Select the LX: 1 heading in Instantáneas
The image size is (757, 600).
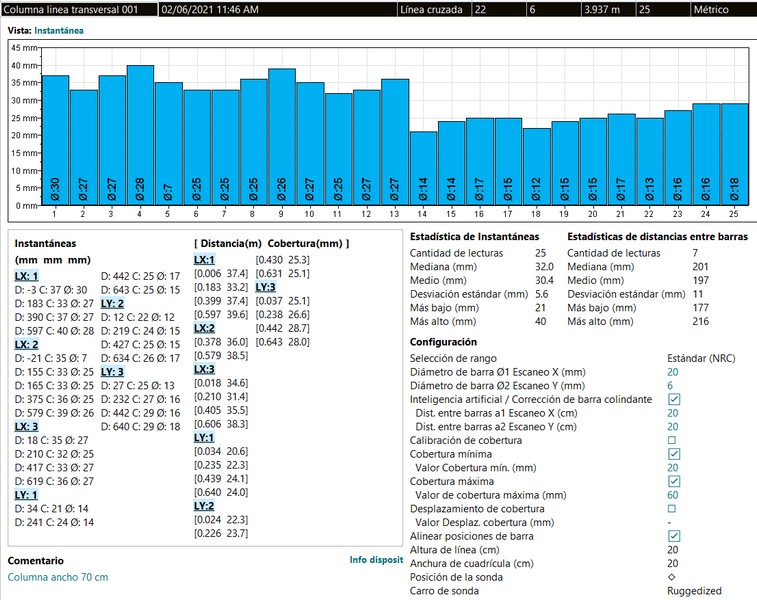[27, 276]
